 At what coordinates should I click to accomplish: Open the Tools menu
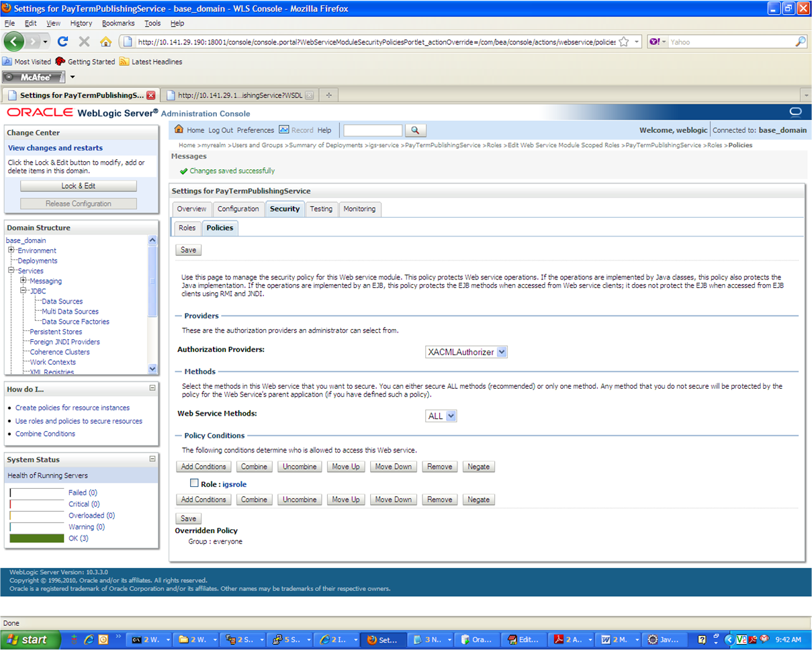[152, 23]
